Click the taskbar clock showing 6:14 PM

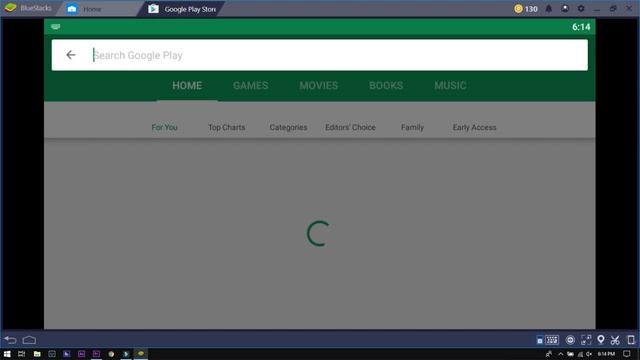coord(606,354)
